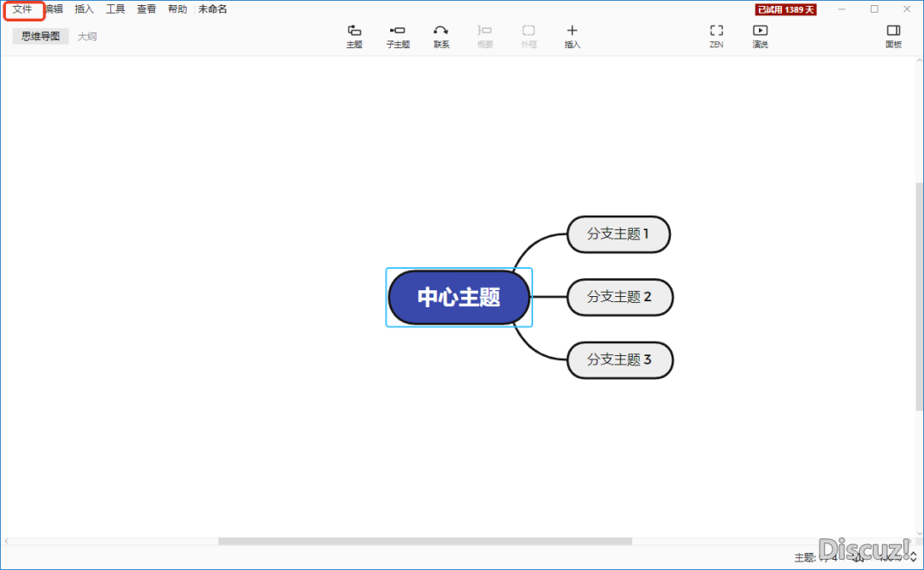The height and width of the screenshot is (570, 924).
Task: Click the trial days badge 已试用 1389 天
Action: [785, 9]
